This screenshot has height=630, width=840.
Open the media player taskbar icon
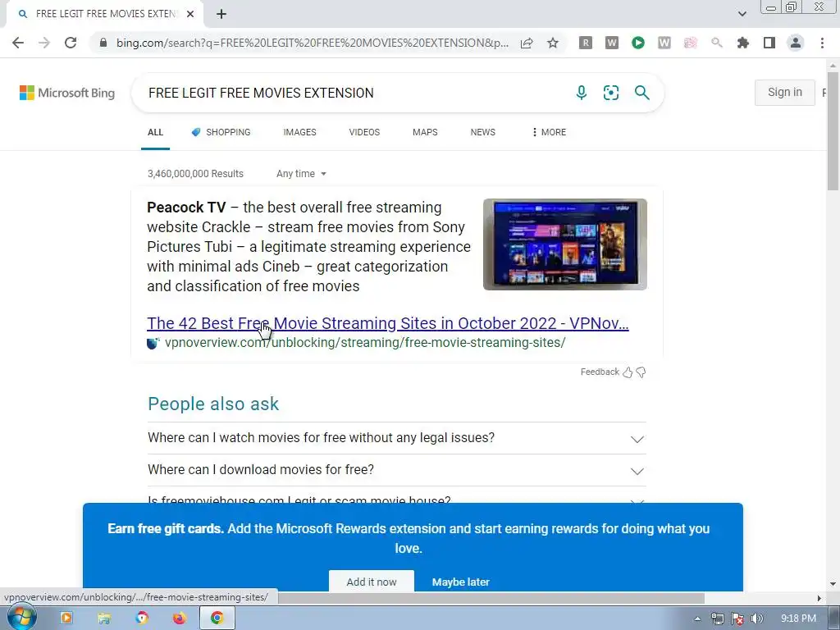coord(66,619)
